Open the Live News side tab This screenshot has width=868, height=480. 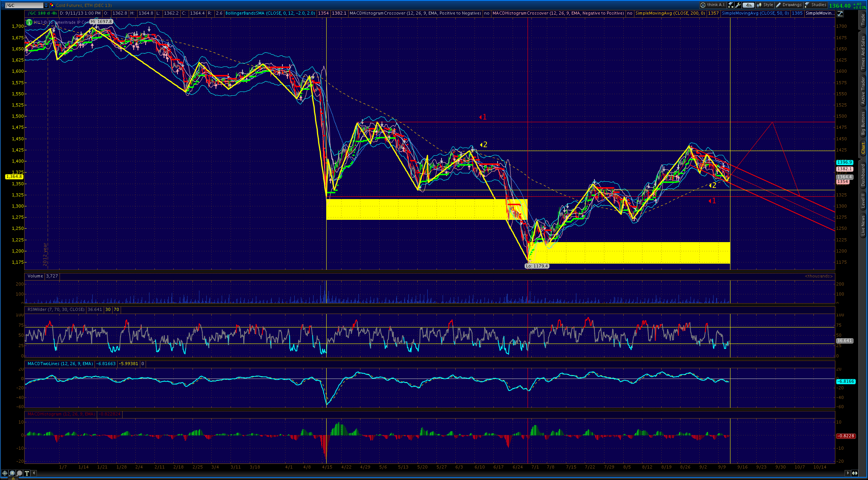click(x=863, y=225)
